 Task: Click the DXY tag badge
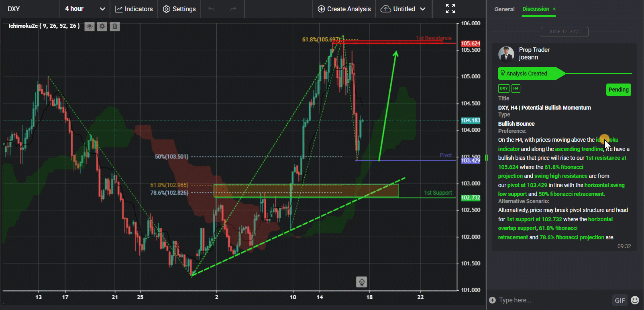[504, 88]
